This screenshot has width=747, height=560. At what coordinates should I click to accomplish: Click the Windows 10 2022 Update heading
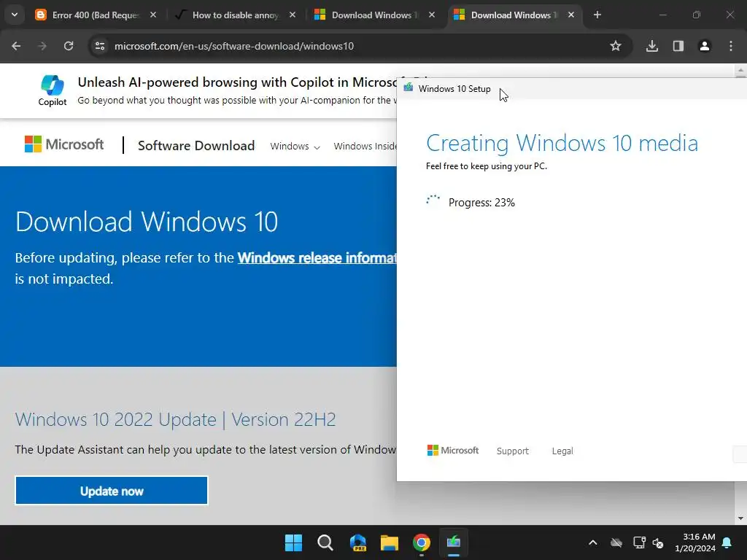pos(175,419)
